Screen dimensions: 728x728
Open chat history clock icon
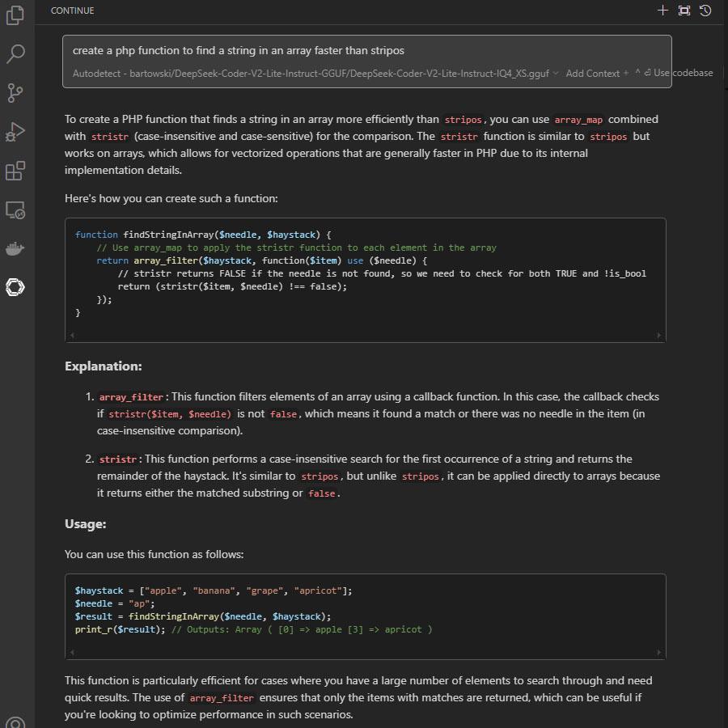click(705, 11)
